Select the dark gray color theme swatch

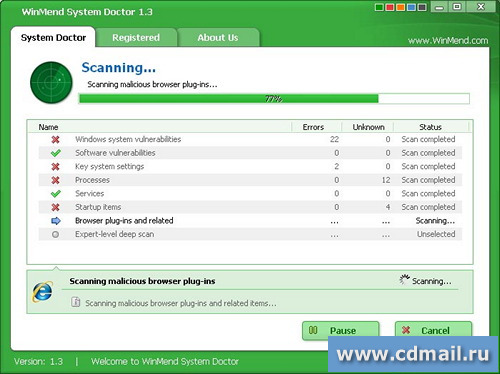coord(422,7)
